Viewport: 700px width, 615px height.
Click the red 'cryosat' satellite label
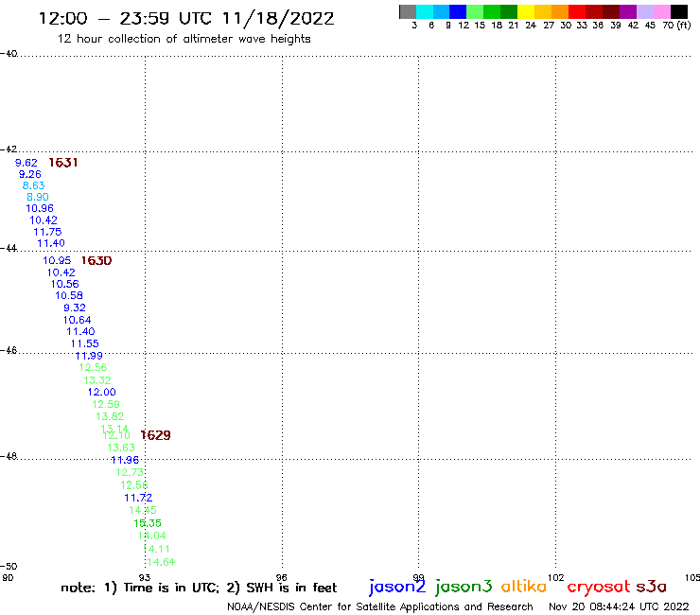(x=599, y=588)
